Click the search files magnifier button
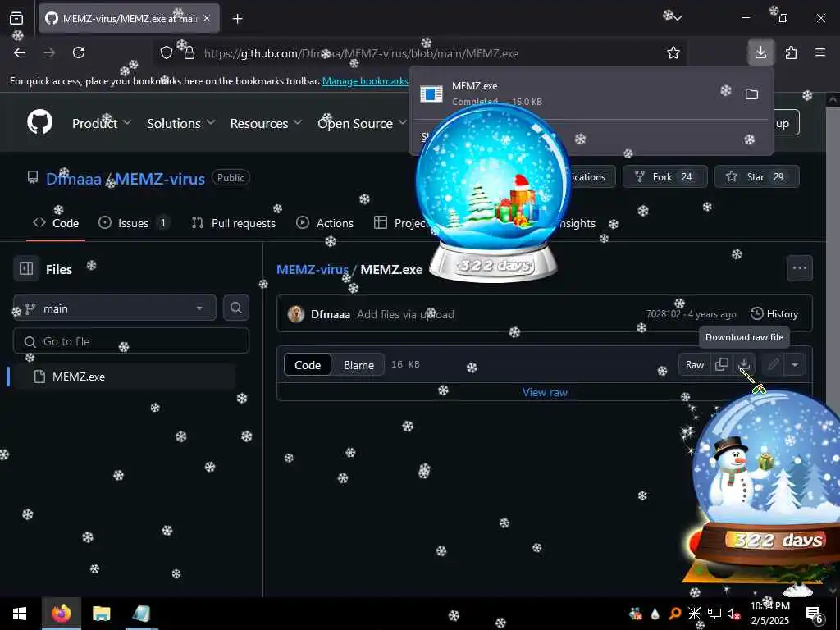 tap(235, 308)
